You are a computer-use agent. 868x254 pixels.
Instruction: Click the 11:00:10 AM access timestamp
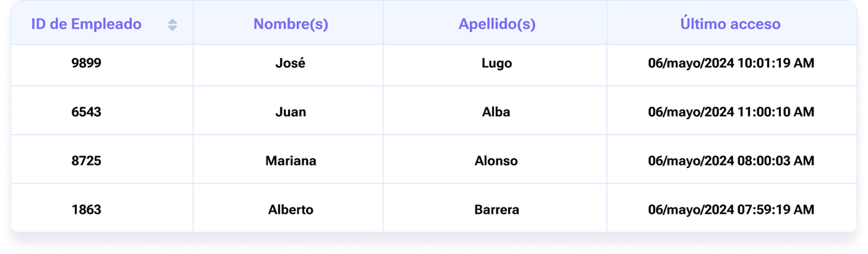tap(731, 112)
